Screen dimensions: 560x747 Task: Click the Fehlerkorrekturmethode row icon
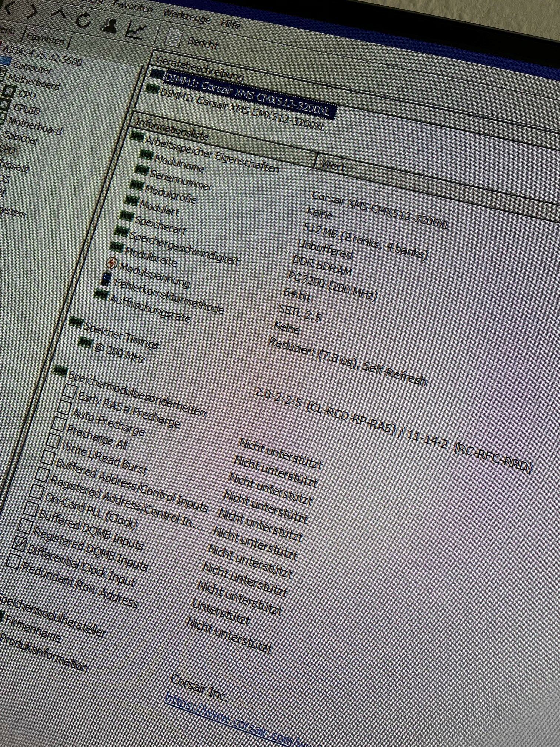[106, 279]
